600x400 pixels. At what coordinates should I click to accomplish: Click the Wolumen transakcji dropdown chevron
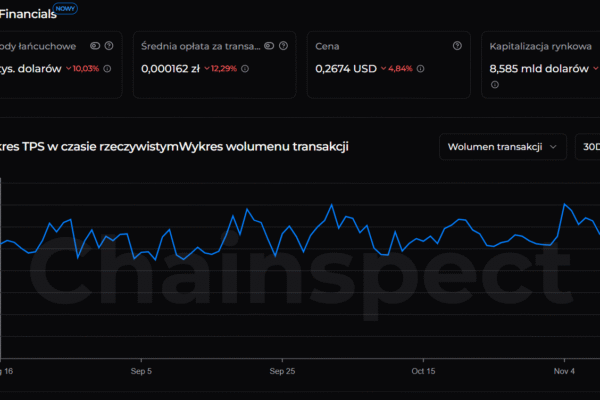[x=552, y=147]
